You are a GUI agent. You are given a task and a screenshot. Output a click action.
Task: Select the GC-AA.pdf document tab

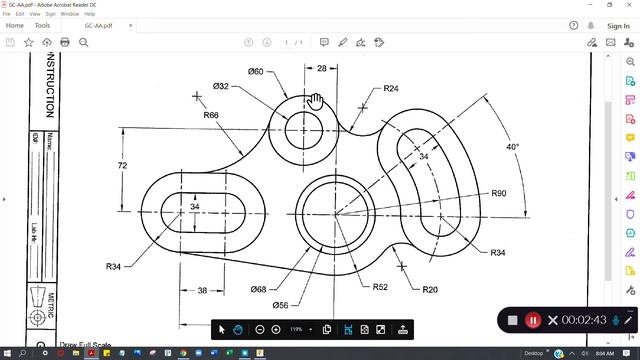(98, 25)
